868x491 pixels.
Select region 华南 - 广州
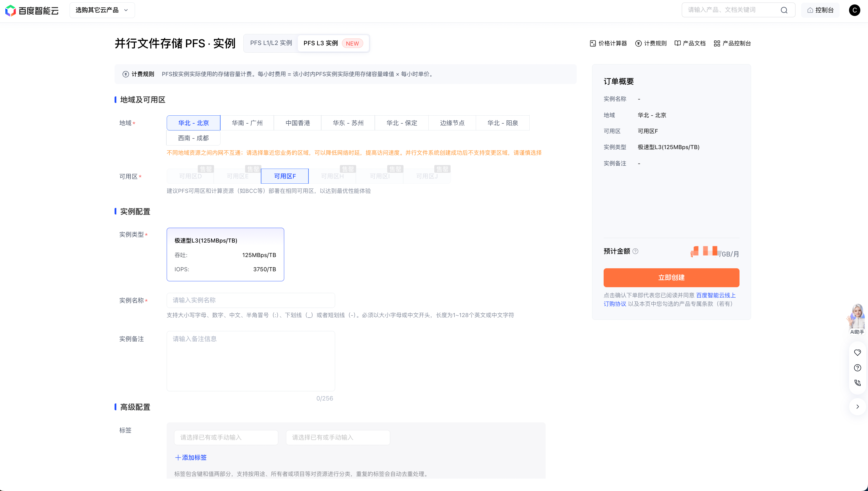click(x=247, y=123)
